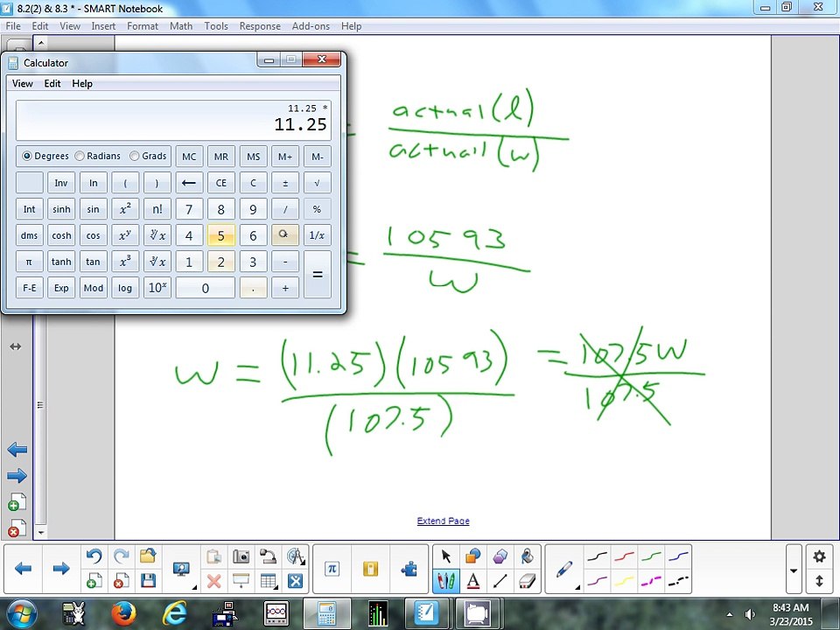Open Firefox from the taskbar

(x=123, y=614)
